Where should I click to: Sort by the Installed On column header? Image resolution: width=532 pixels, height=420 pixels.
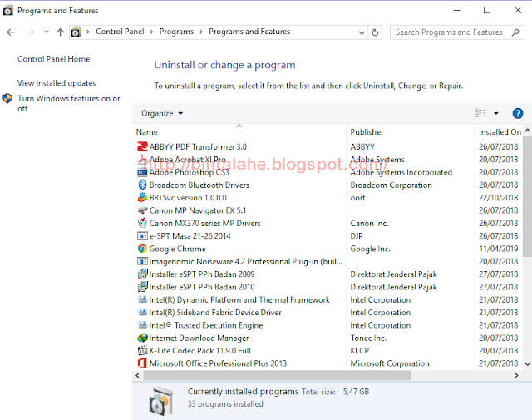coord(500,131)
